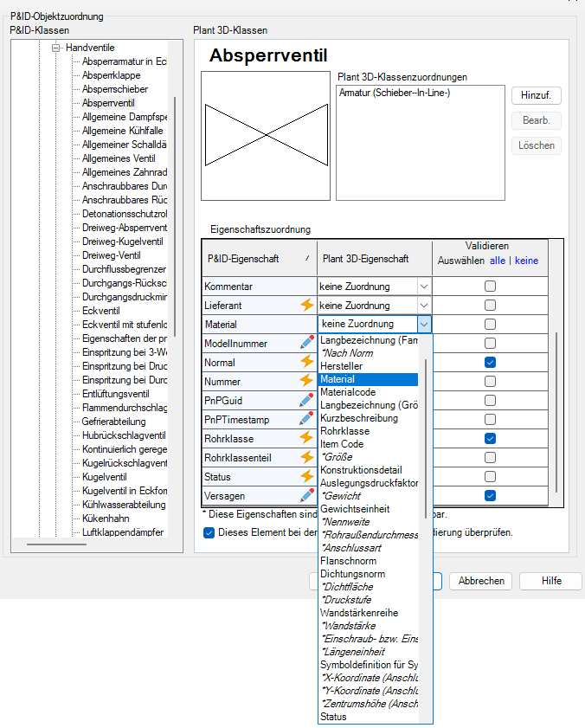The image size is (585, 728).
Task: Click the pencil icon in PnPTimestamp row
Action: [x=307, y=419]
